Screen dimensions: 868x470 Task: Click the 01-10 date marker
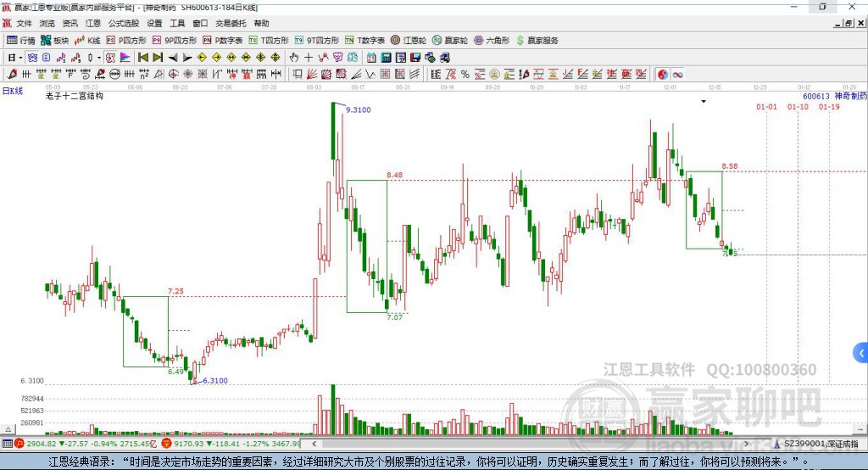(798, 107)
